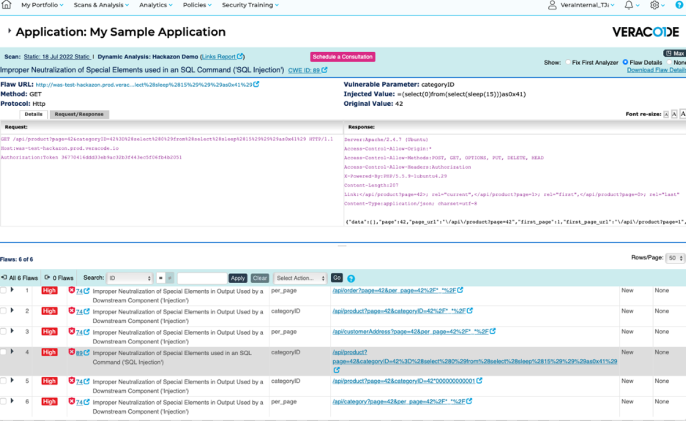Expand flaw row 1 details arrow
The width and height of the screenshot is (686, 421).
12,290
